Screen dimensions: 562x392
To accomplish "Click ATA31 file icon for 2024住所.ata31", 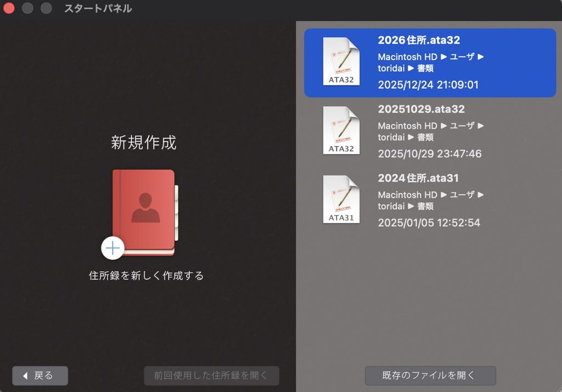I will click(341, 199).
